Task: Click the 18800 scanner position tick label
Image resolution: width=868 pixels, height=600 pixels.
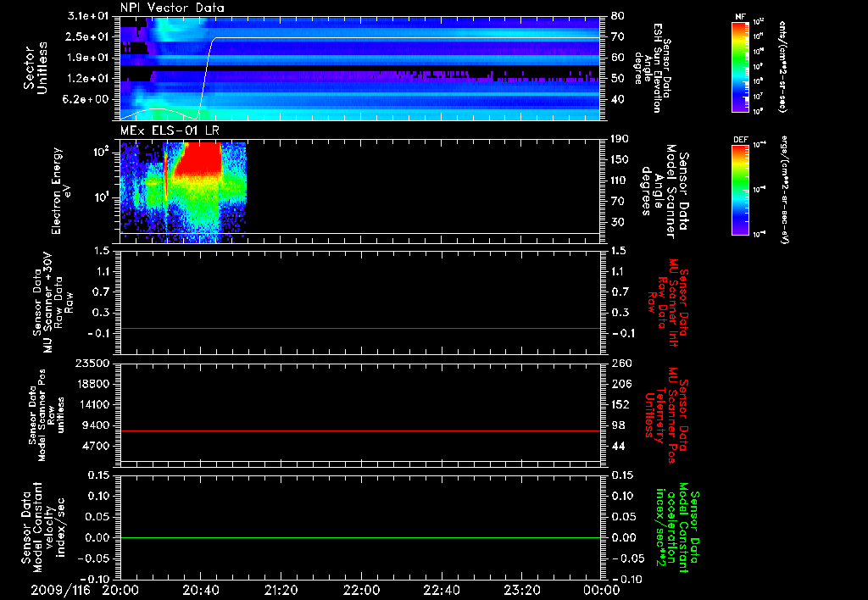Action: click(x=92, y=384)
